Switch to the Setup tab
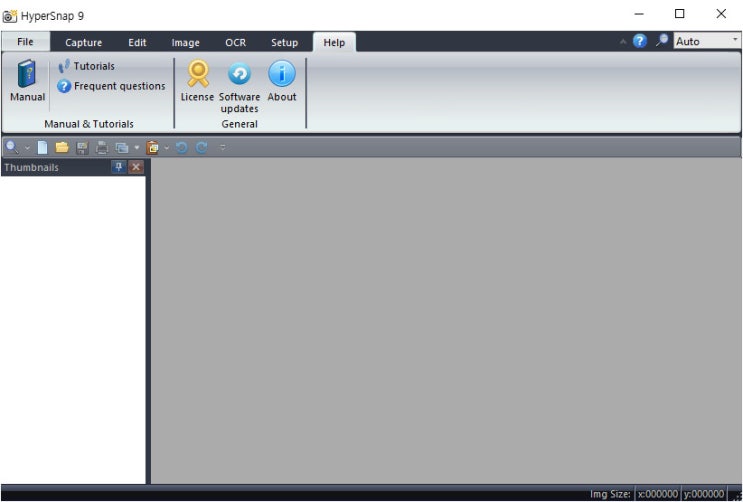Screen dimensions: 743x502 pos(284,43)
